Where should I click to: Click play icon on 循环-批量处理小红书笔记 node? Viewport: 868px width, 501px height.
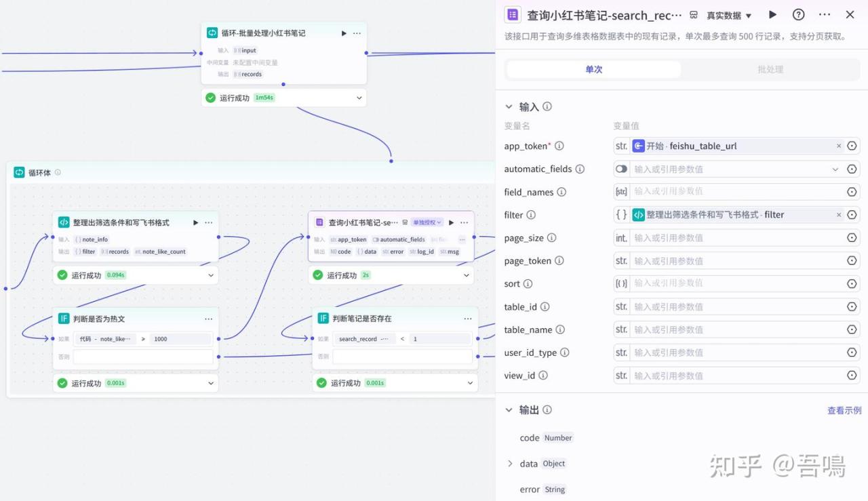tap(344, 33)
